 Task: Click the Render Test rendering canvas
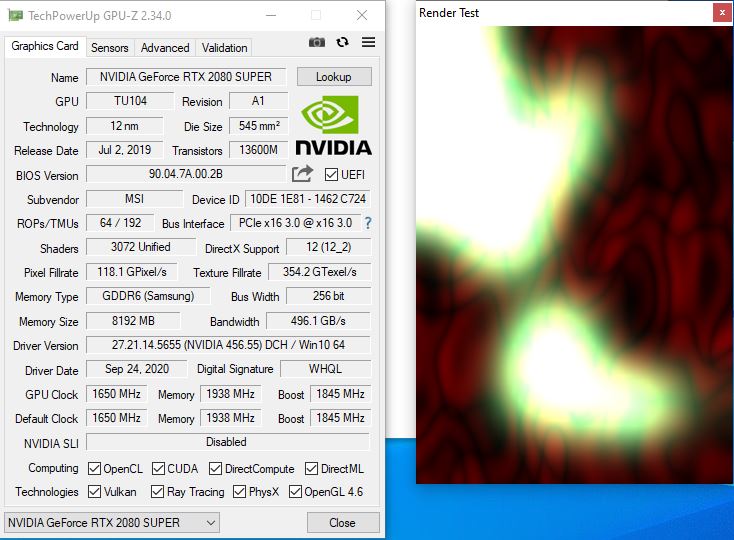[x=575, y=255]
